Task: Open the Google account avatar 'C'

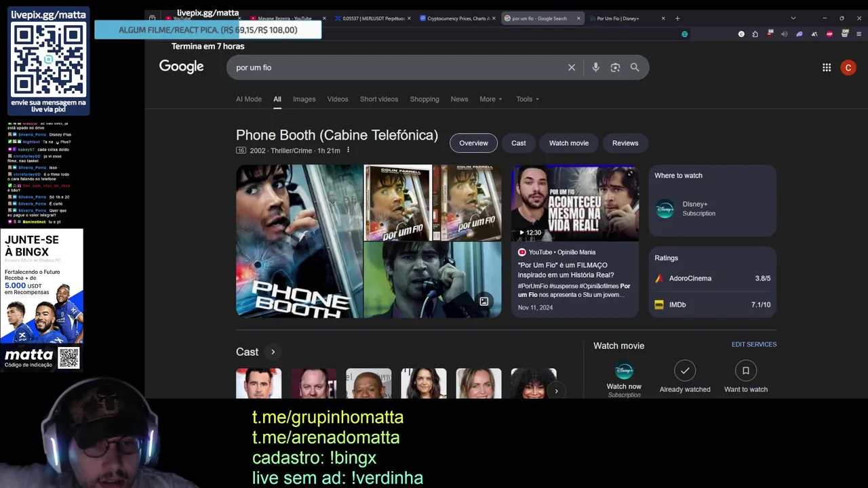Action: pyautogui.click(x=848, y=67)
